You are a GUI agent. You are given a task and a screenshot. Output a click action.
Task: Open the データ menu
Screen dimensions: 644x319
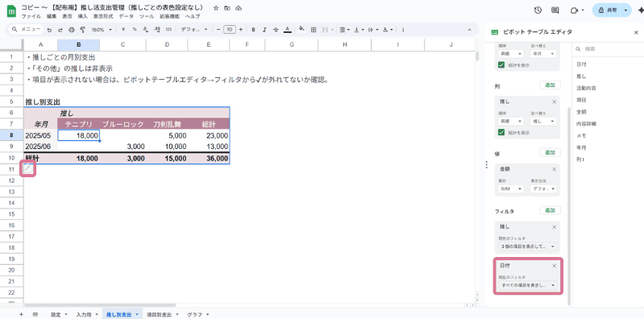(x=126, y=16)
